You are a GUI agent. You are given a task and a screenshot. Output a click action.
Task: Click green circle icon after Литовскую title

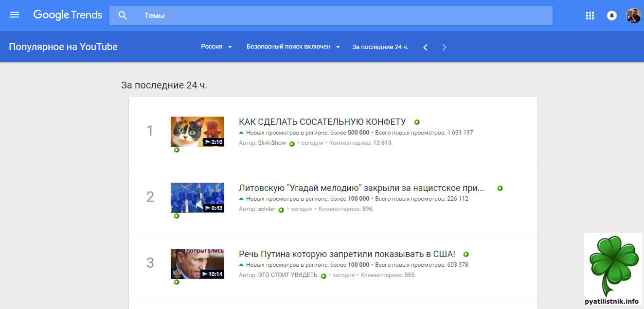500,189
